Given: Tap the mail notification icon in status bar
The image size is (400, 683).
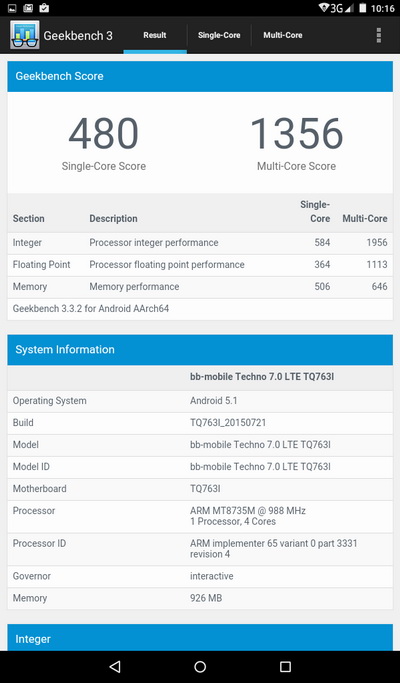Looking at the screenshot, I should [x=28, y=8].
